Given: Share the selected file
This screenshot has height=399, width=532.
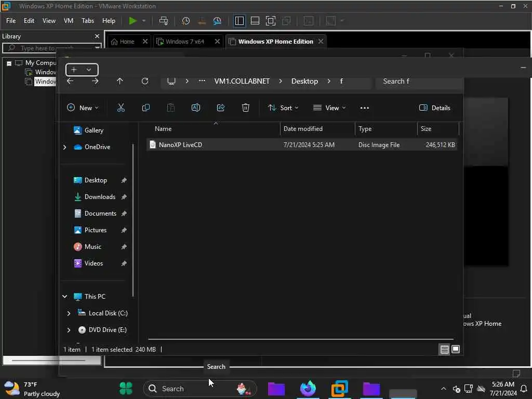Looking at the screenshot, I should pos(220,108).
